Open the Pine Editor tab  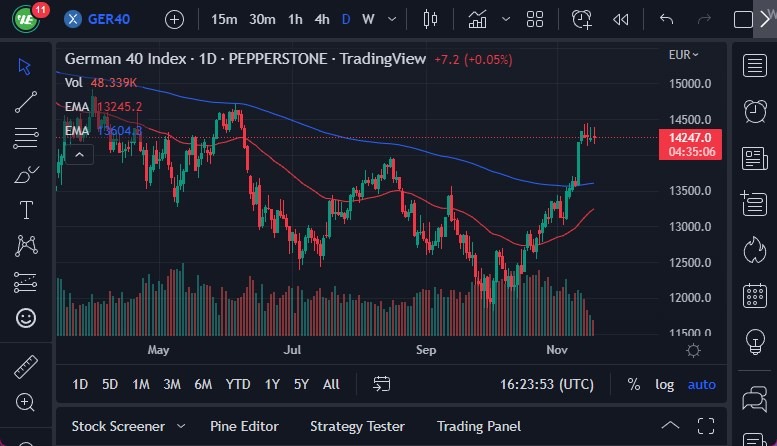pyautogui.click(x=244, y=426)
